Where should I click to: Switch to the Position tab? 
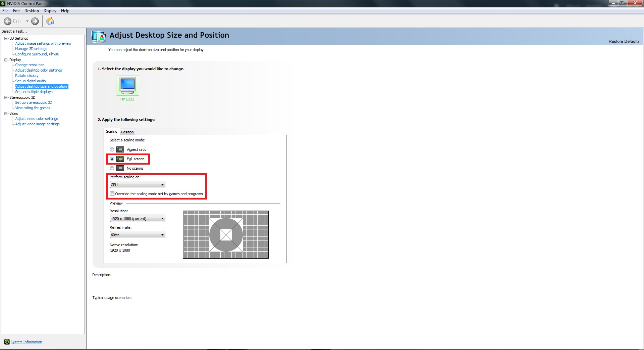point(127,132)
